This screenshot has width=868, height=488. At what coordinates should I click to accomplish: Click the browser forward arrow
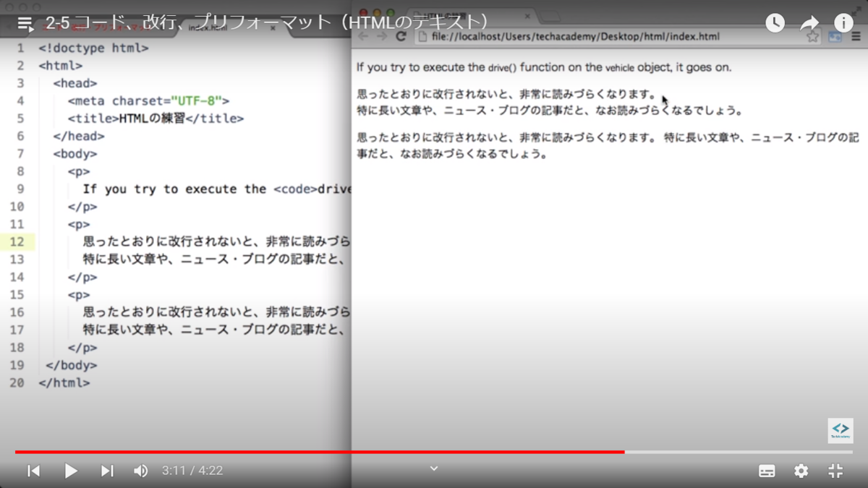pyautogui.click(x=383, y=36)
